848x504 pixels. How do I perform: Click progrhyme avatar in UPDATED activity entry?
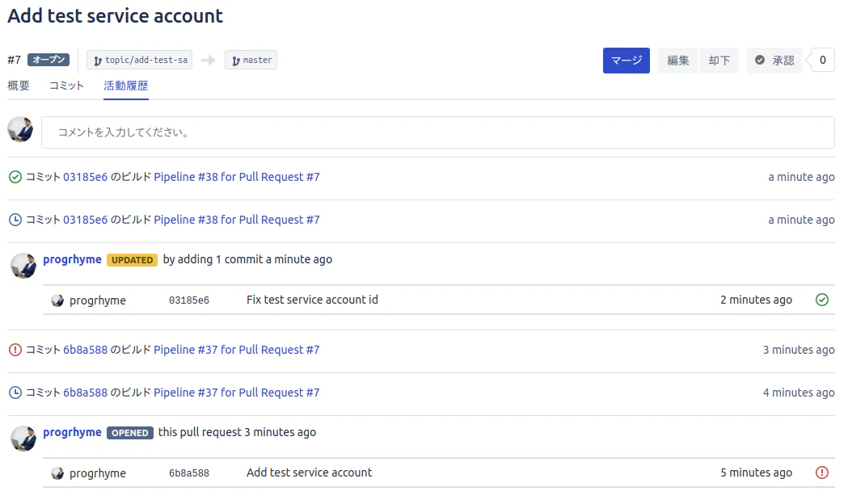pyautogui.click(x=23, y=266)
